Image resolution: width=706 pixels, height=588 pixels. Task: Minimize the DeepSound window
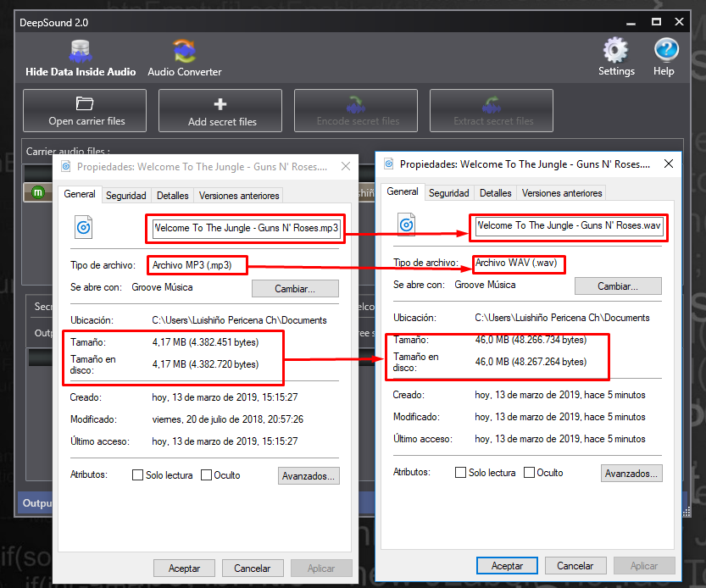[631, 23]
